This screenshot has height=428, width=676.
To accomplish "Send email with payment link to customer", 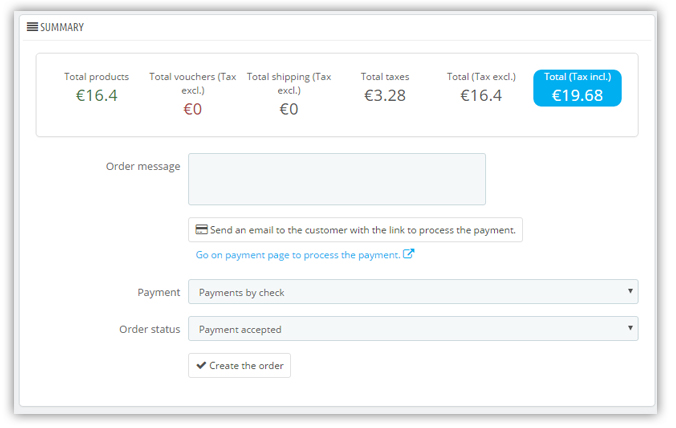I will (355, 230).
